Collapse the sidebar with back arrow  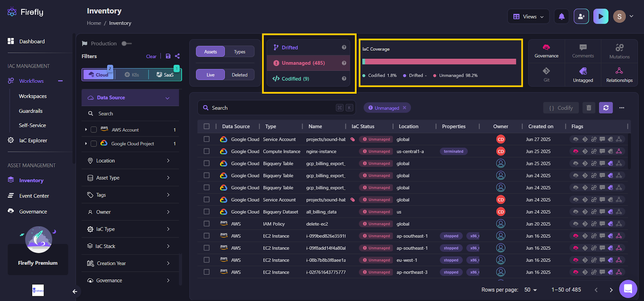pyautogui.click(x=75, y=291)
